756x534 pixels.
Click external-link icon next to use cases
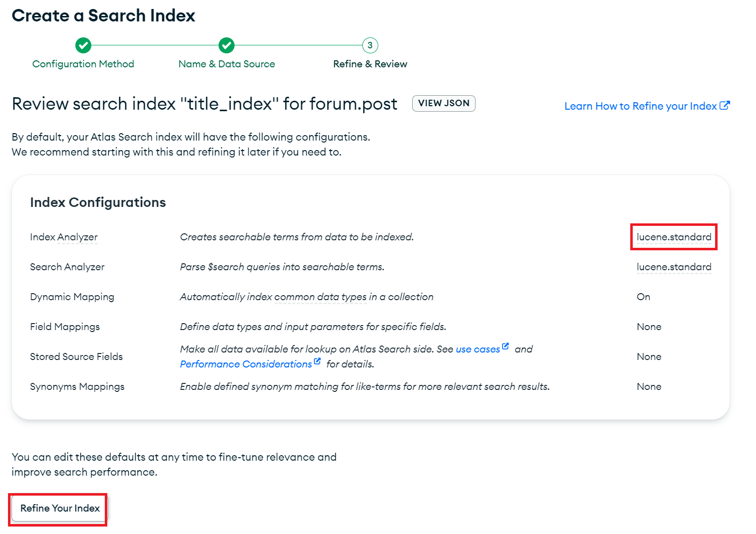[x=505, y=347]
